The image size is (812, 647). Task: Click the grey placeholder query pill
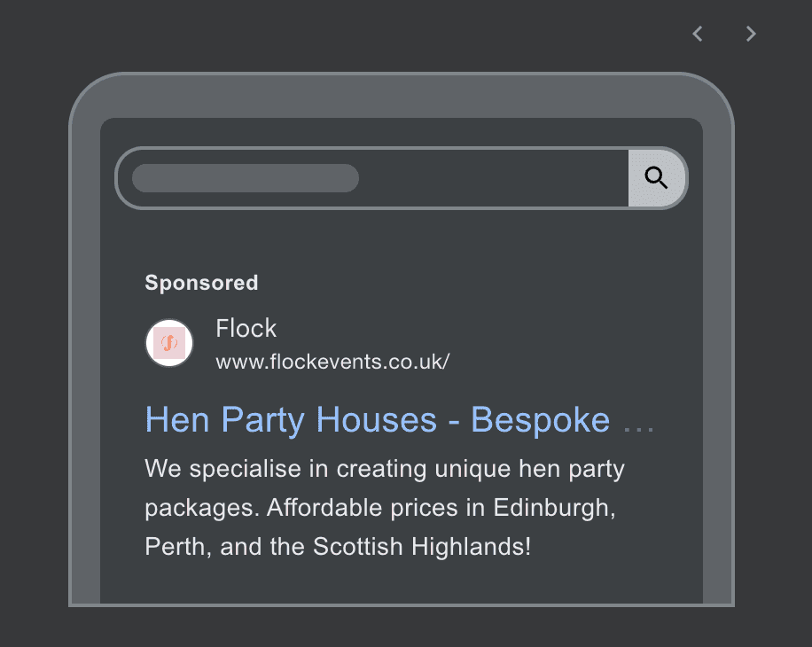pyautogui.click(x=245, y=177)
